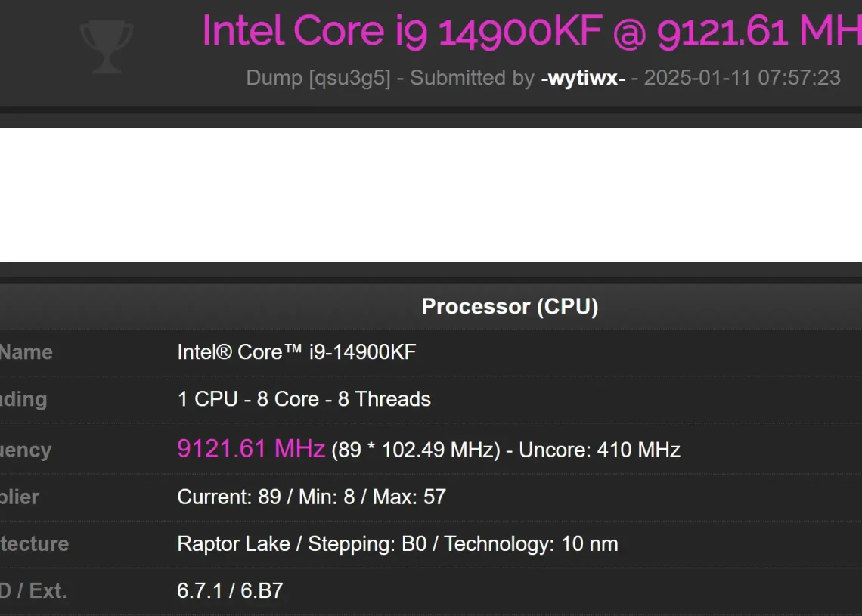Viewport: 862px width, 616px height.
Task: Click the Max: 57 multiplier text
Action: point(409,497)
